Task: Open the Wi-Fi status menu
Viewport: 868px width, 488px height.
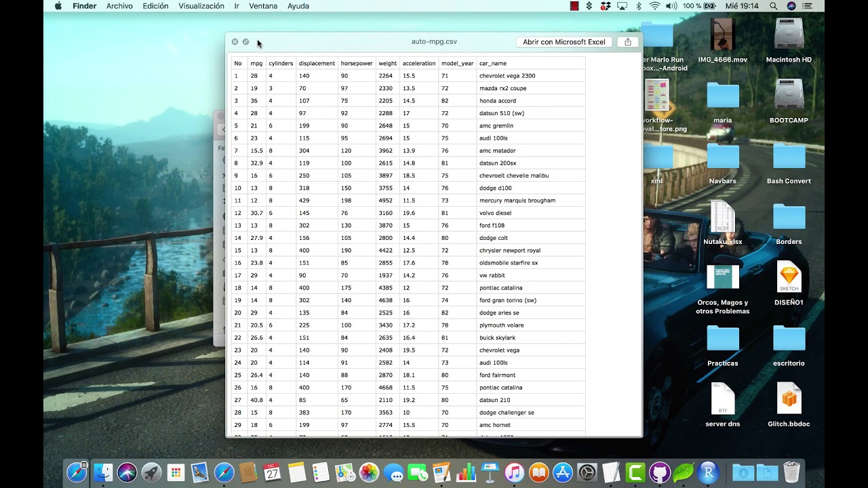Action: (654, 6)
